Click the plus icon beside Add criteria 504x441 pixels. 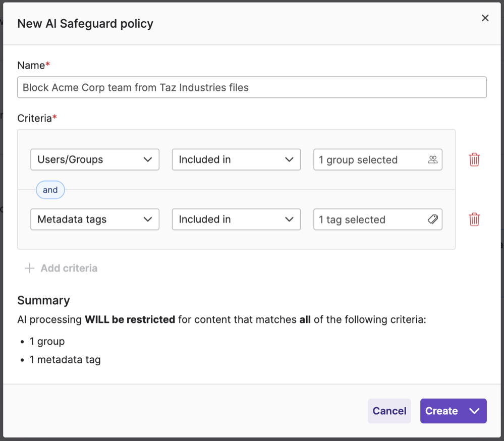tap(30, 268)
